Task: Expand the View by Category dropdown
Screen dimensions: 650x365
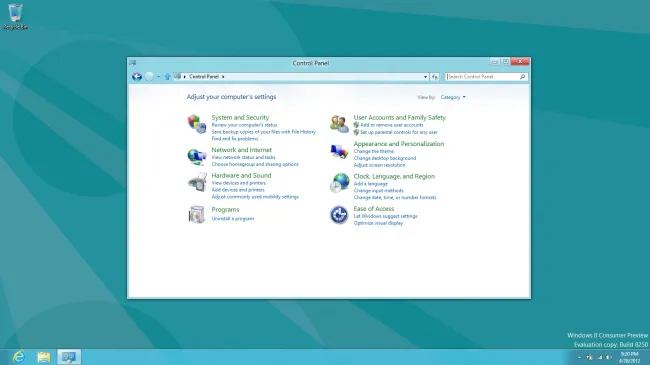Action: pyautogui.click(x=453, y=97)
